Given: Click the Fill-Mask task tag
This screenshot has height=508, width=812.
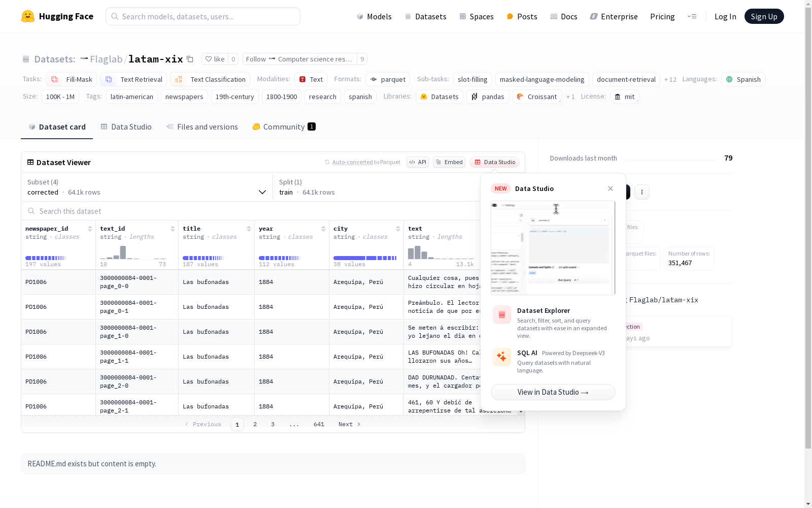Looking at the screenshot, I should point(72,79).
